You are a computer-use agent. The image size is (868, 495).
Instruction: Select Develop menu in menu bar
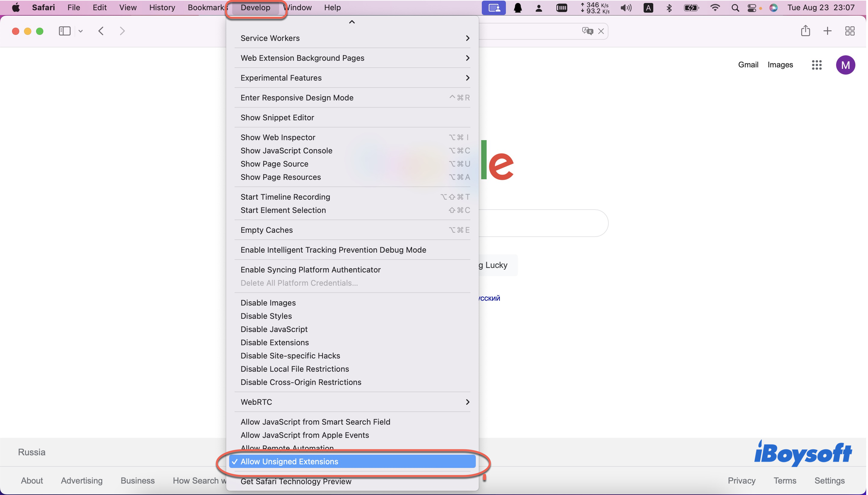click(255, 8)
